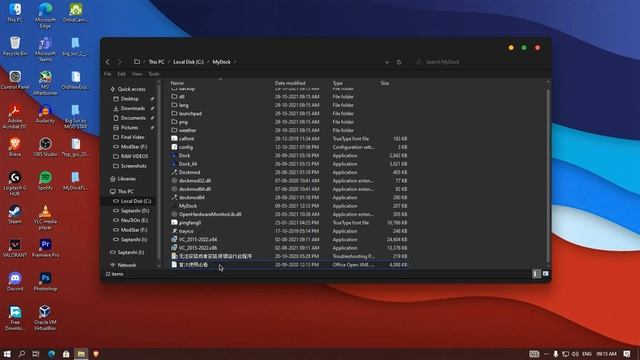Select the OBS Studio desktop icon
Image resolution: width=640 pixels, height=360 pixels.
coord(45,147)
